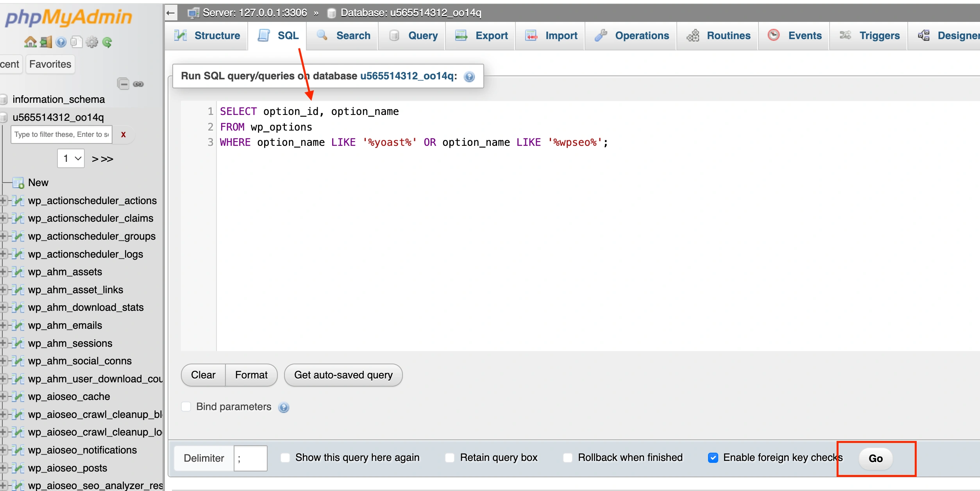Expand the wp_actionscheduler_actions table node

[x=4, y=201]
